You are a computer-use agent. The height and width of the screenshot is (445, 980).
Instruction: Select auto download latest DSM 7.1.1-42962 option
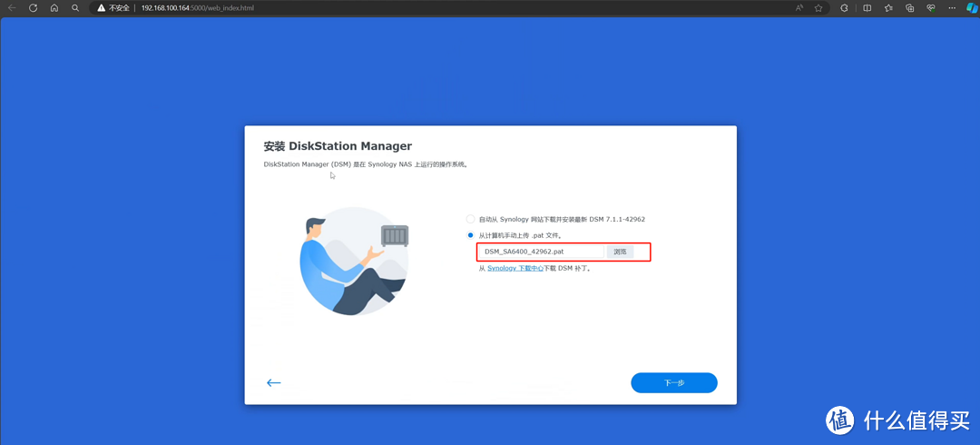470,219
